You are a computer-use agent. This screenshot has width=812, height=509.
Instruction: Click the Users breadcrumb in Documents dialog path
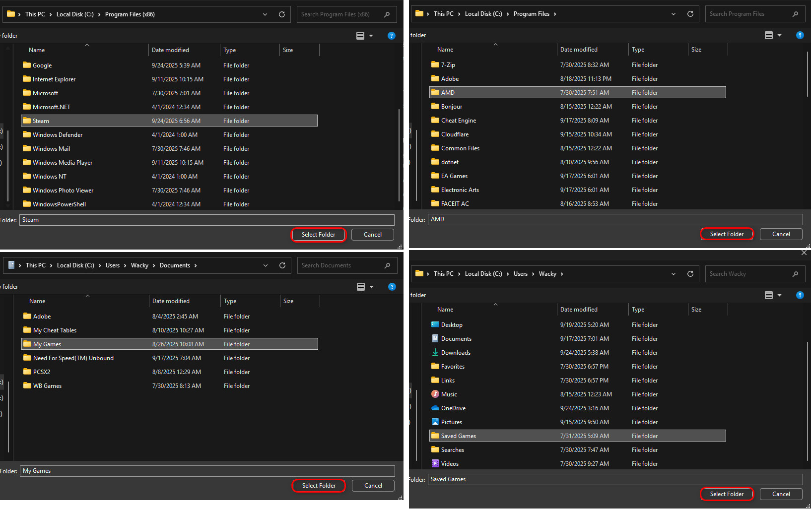(x=113, y=265)
